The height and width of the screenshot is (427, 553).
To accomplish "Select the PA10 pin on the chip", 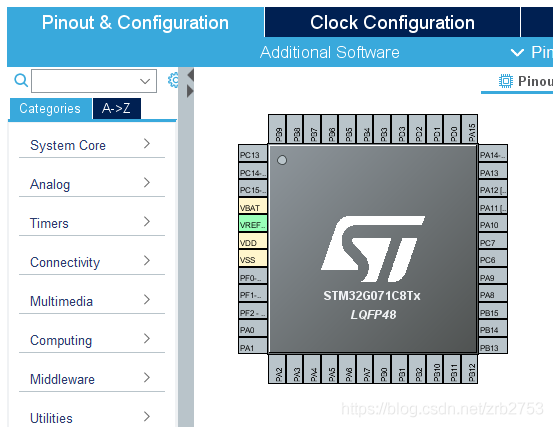I will click(x=493, y=225).
